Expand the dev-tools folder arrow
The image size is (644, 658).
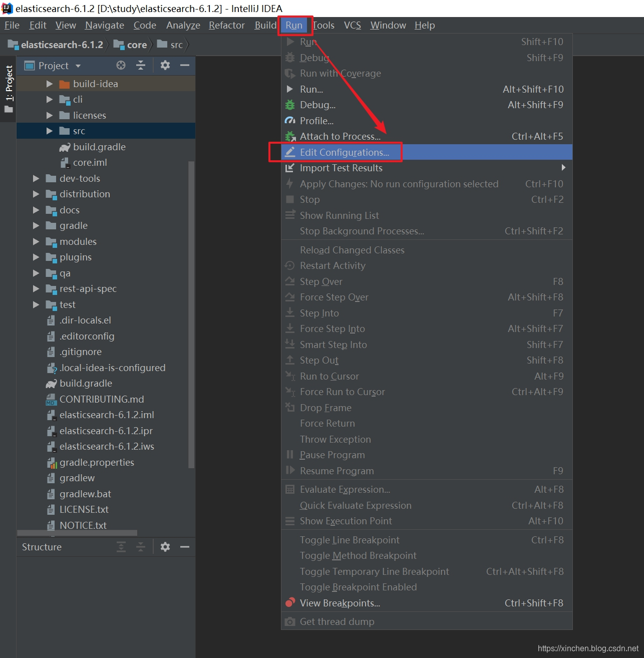(x=36, y=178)
